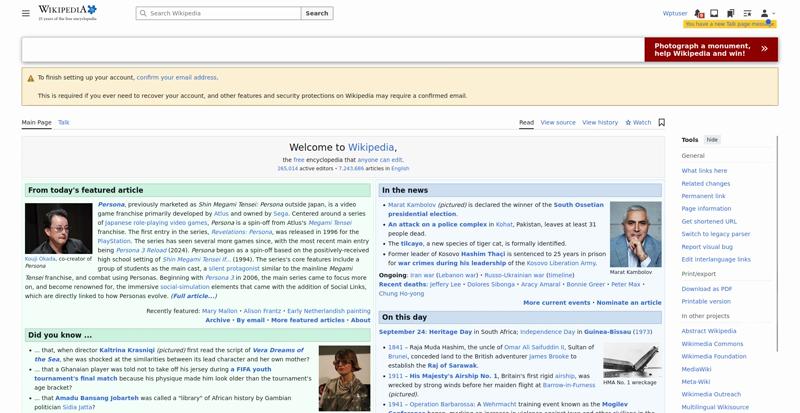Open Page information
The image size is (800, 413).
click(x=706, y=209)
